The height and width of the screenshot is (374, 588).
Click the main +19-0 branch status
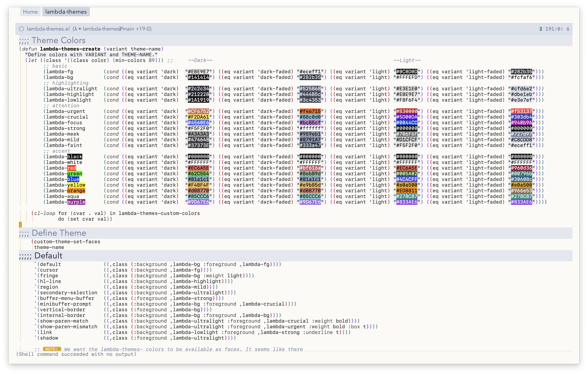[x=137, y=29]
